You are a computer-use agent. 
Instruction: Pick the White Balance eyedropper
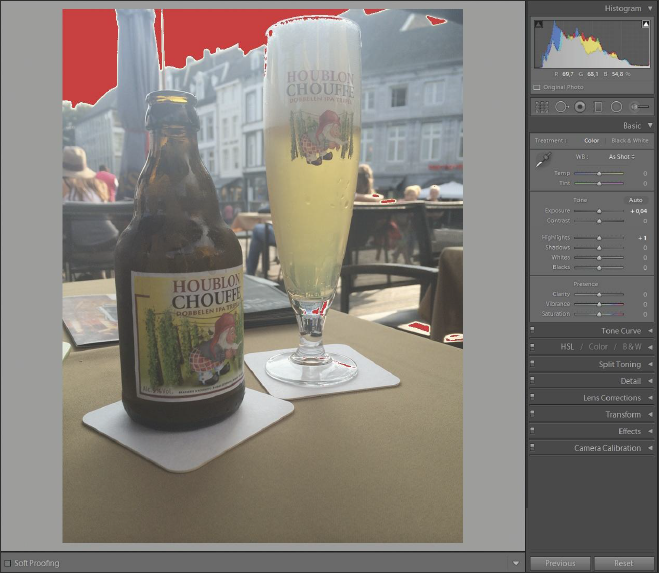pos(544,160)
